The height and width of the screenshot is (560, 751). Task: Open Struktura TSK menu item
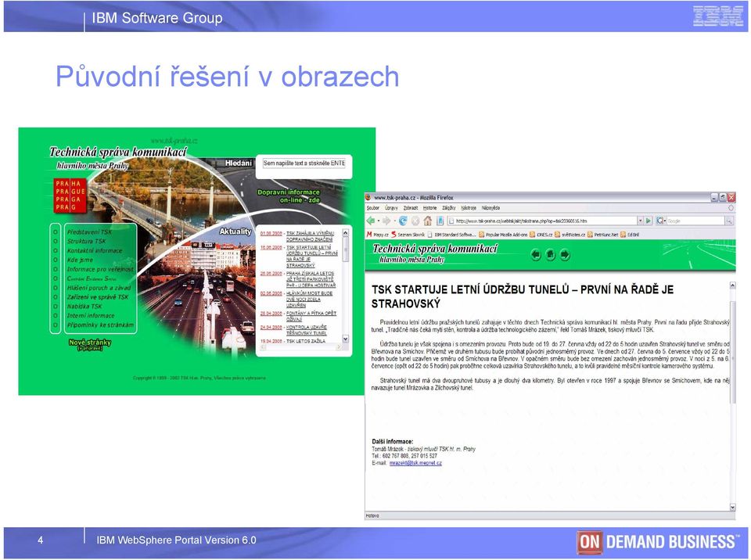86,241
